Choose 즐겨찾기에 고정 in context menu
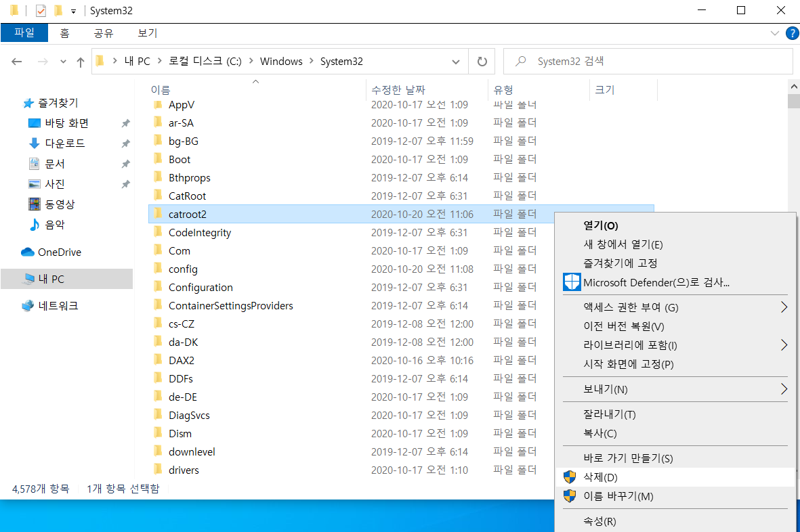 tap(675, 263)
